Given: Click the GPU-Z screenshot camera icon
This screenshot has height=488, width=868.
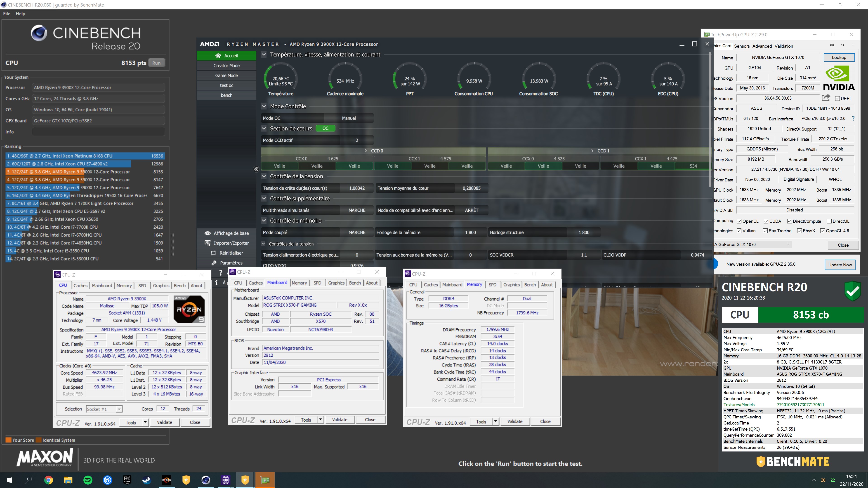Looking at the screenshot, I should (832, 45).
